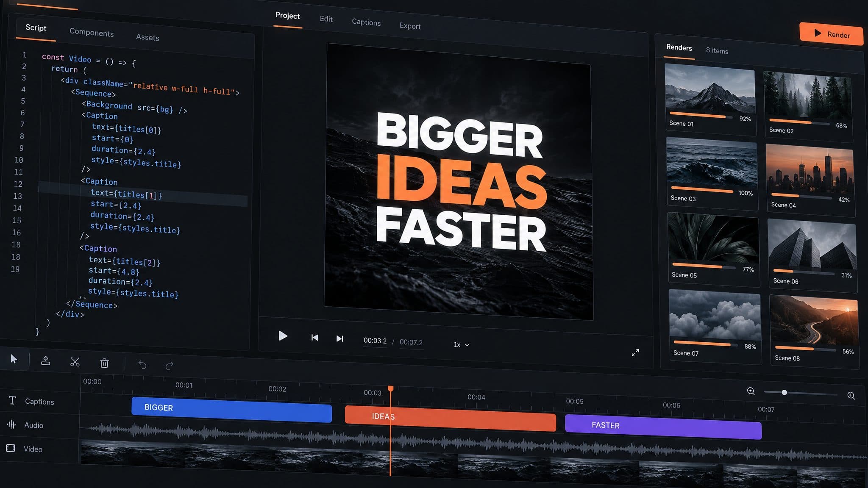Go to the Export tab
The height and width of the screenshot is (488, 868).
(x=410, y=26)
